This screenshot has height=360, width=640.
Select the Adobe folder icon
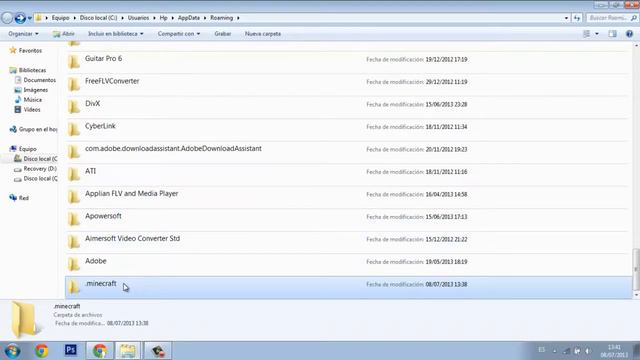point(74,264)
